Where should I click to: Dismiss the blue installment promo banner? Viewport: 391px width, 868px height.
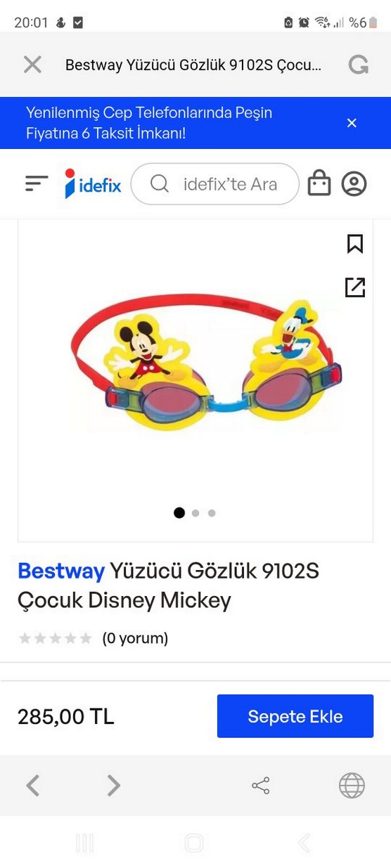352,123
